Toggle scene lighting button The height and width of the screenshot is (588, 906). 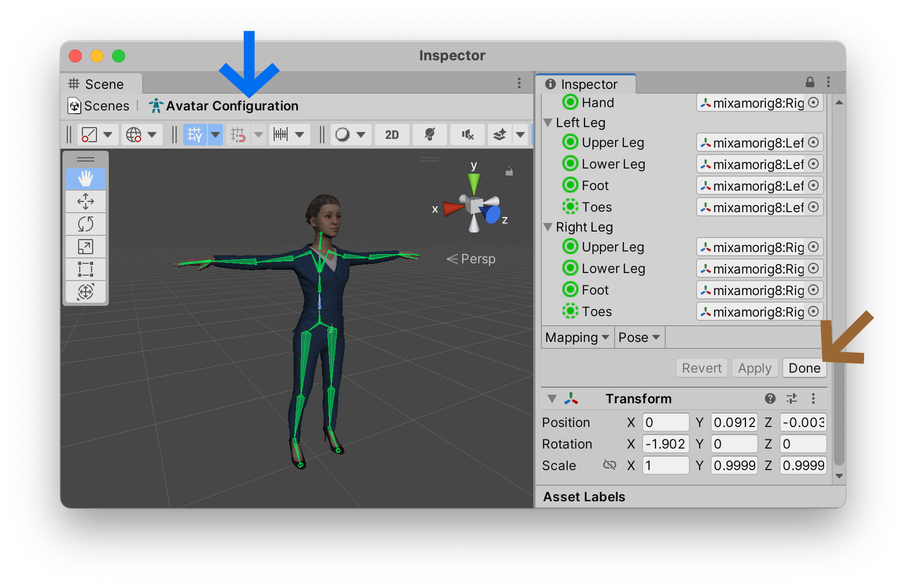[x=429, y=135]
